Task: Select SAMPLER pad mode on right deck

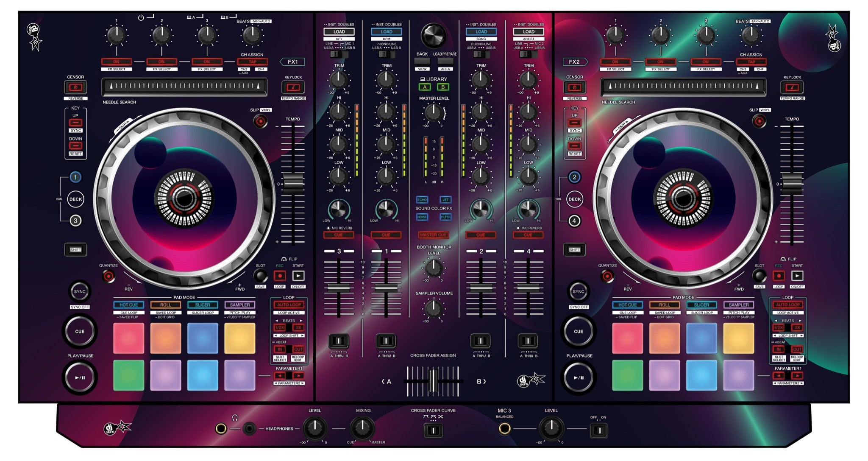Action: [739, 305]
